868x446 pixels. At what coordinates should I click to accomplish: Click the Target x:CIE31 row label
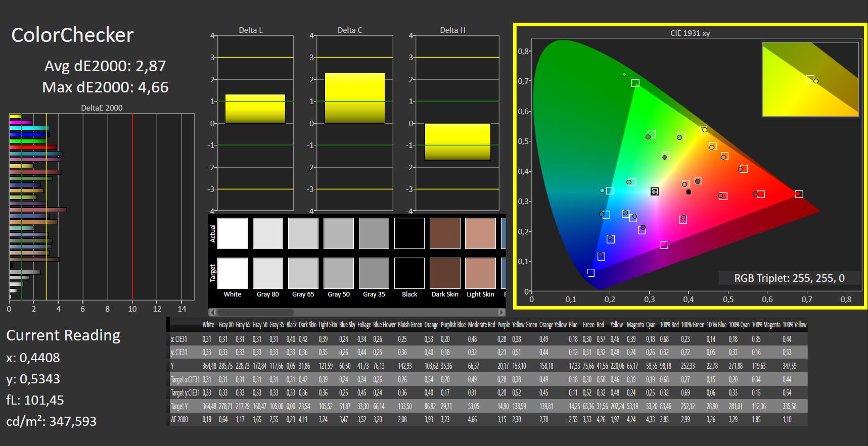tap(185, 379)
